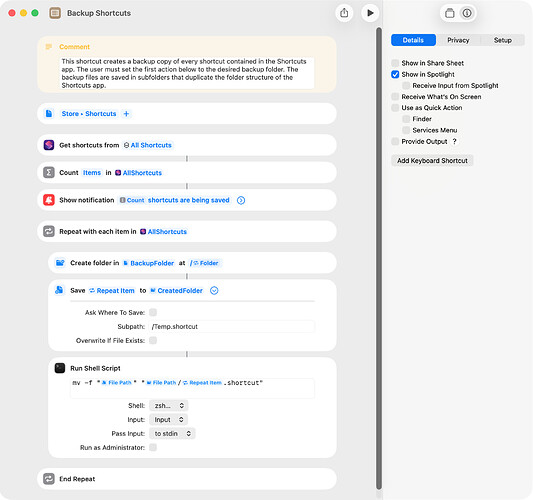Click Repeat Item token in shell script
The image size is (533, 500).
[202, 382]
